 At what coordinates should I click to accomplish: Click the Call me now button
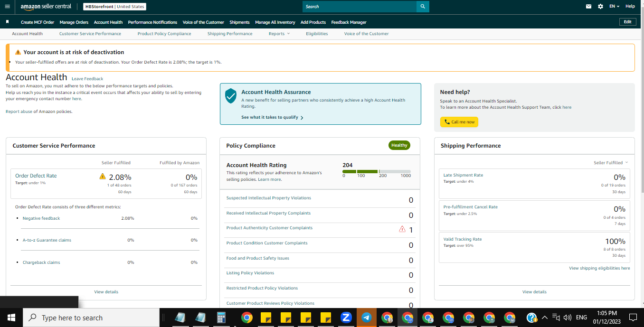tap(459, 122)
